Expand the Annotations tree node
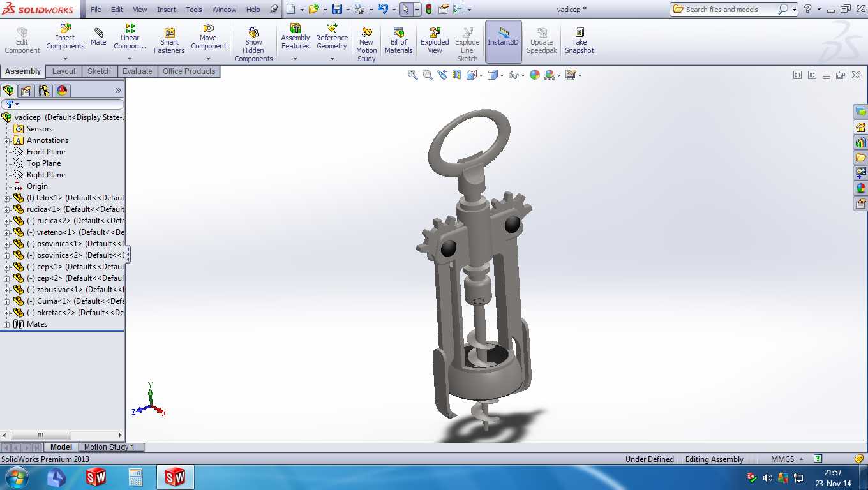The width and height of the screenshot is (868, 490). coord(7,140)
